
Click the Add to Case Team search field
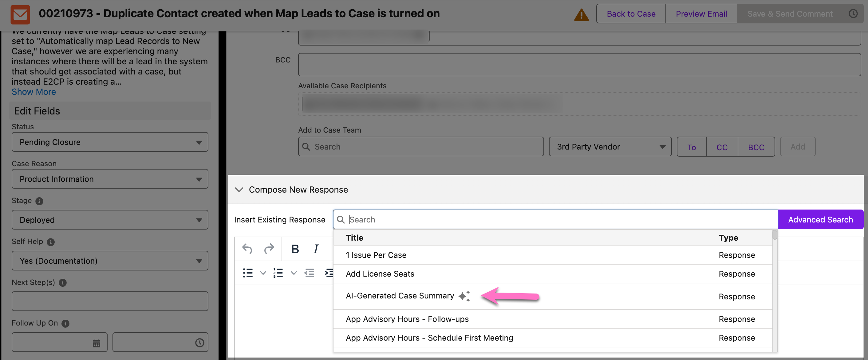pos(420,147)
